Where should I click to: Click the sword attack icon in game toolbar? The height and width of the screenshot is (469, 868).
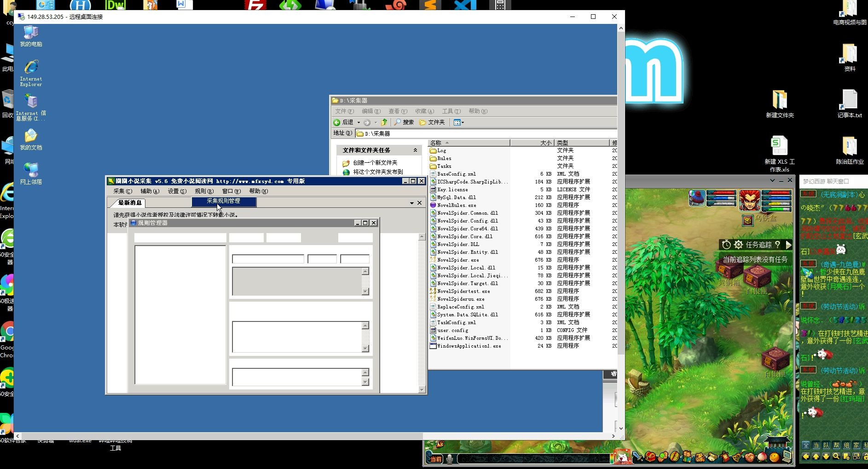[x=637, y=457]
